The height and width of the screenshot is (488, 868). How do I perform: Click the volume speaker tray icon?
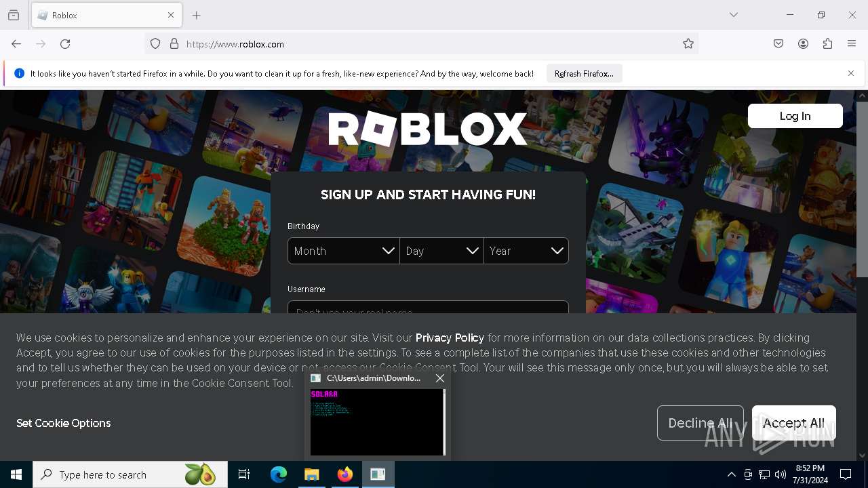tap(781, 474)
